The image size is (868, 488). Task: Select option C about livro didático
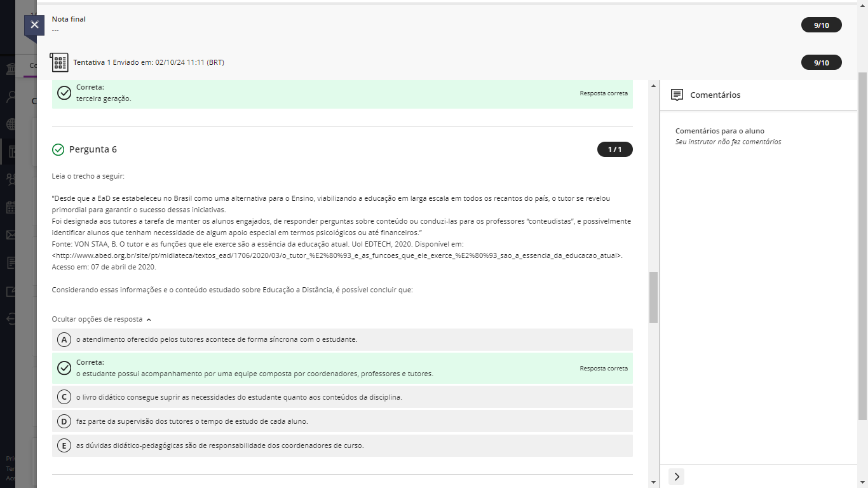(64, 397)
